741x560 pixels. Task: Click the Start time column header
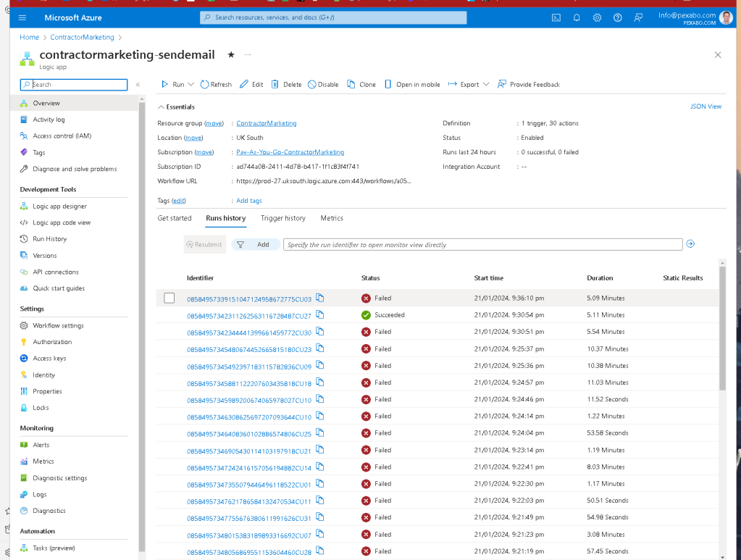click(489, 278)
